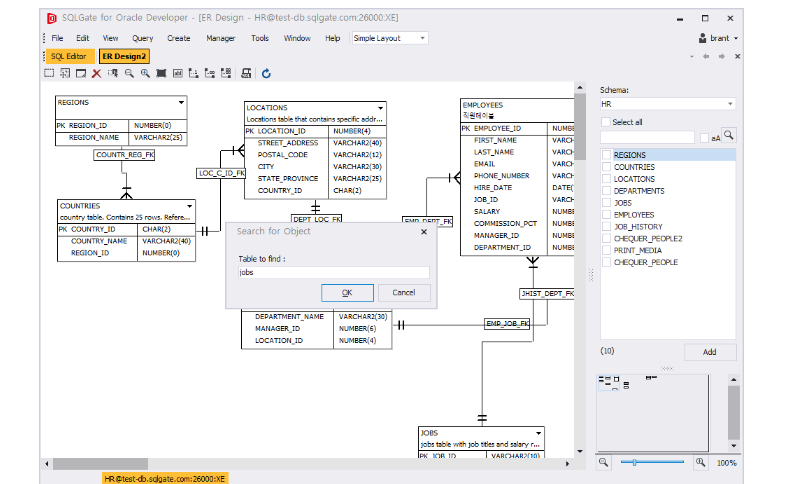This screenshot has width=794, height=484.
Task: Toggle the aA case-sensitive checkbox
Action: 704,138
